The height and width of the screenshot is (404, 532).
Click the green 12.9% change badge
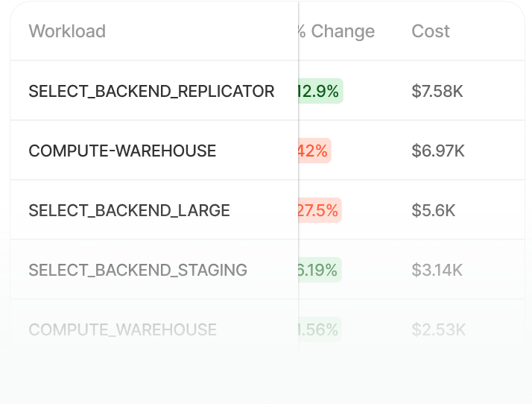(x=320, y=91)
